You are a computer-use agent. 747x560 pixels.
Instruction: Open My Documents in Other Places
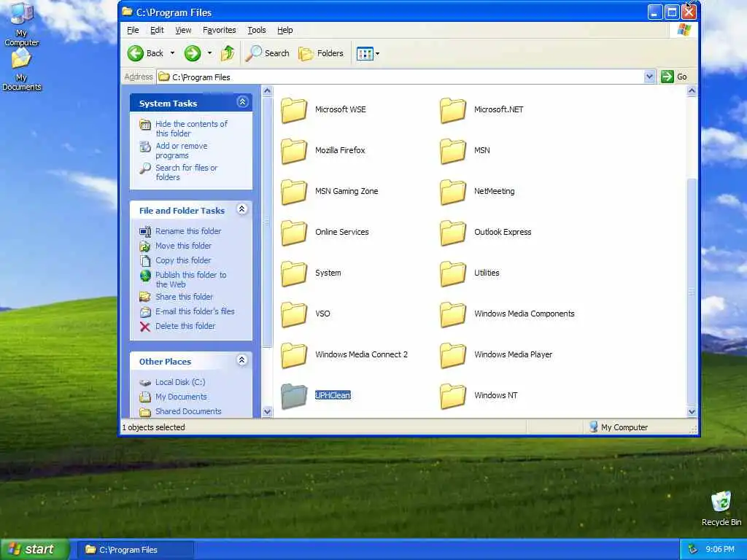[181, 397]
